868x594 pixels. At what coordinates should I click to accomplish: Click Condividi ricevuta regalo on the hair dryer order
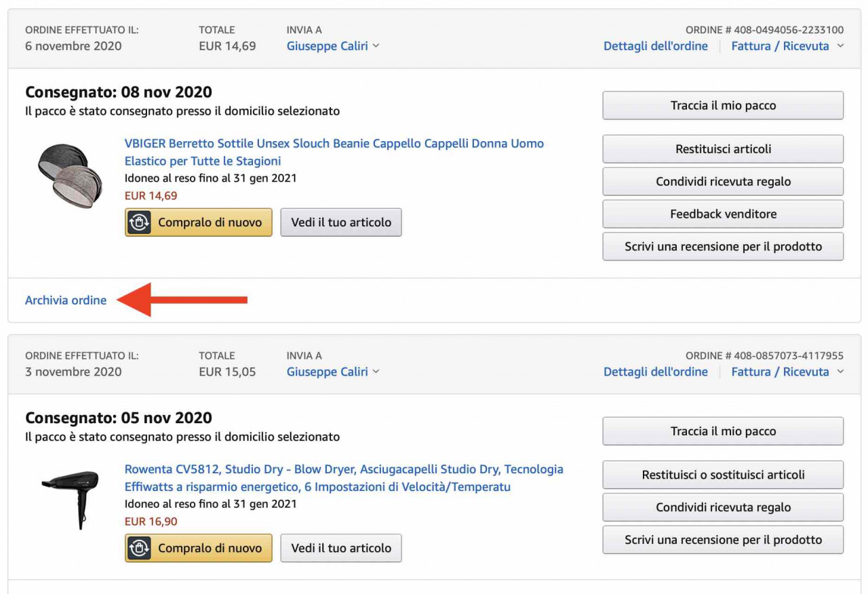click(x=723, y=507)
